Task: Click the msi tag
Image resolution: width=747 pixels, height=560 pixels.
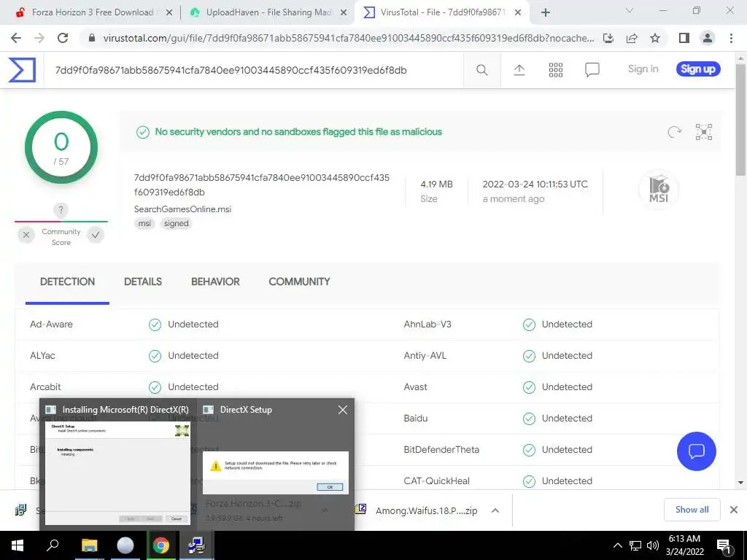Action: (144, 223)
